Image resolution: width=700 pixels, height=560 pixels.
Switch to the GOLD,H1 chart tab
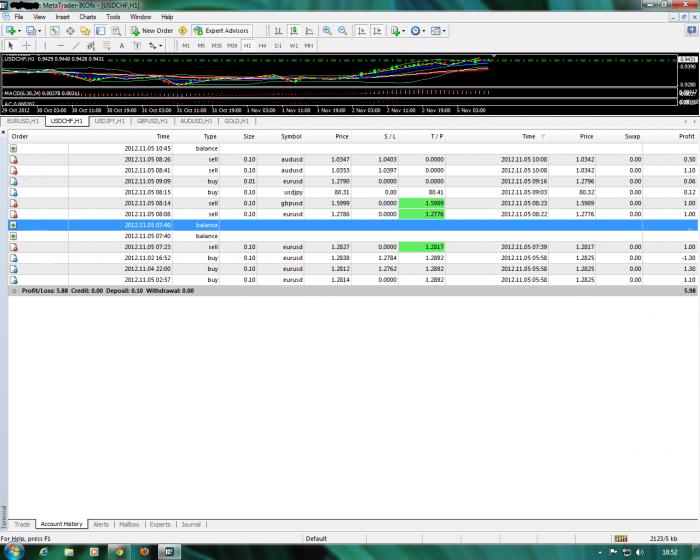[236, 121]
